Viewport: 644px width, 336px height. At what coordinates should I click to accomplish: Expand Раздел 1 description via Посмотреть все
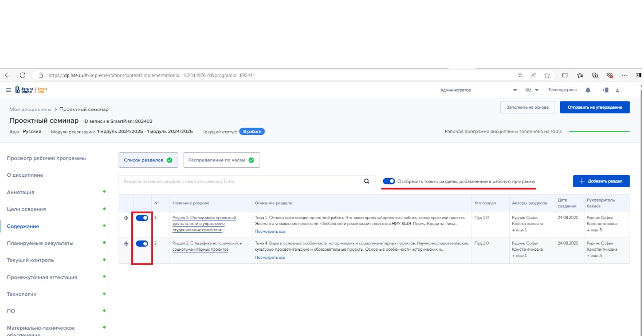click(270, 231)
